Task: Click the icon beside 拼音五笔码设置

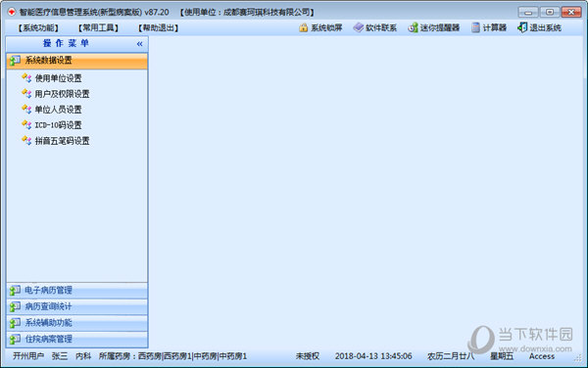Action: click(x=26, y=141)
